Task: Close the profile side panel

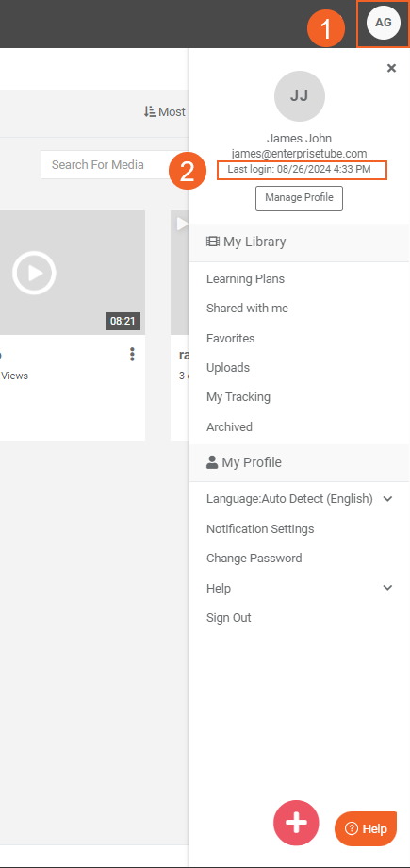Action: 391,68
